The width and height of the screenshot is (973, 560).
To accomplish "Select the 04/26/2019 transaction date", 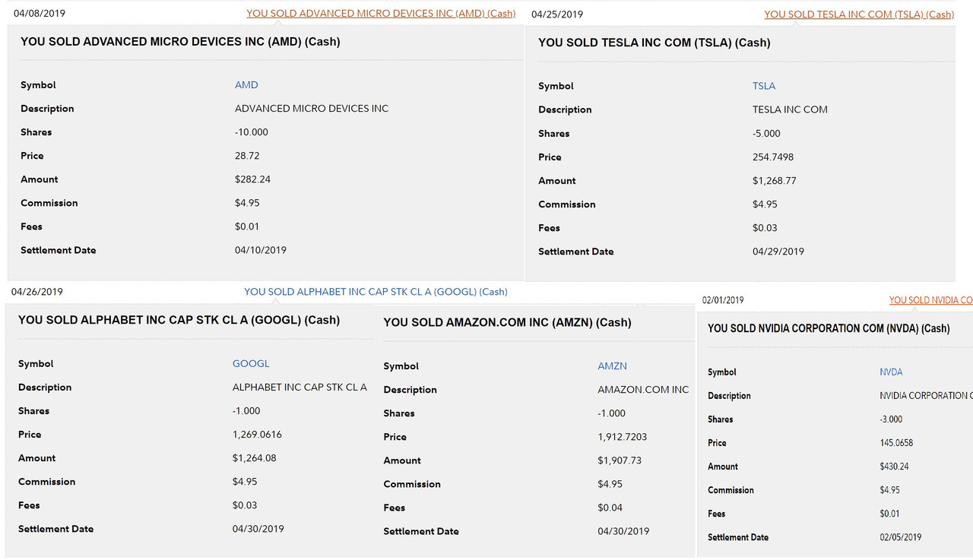I will click(37, 292).
